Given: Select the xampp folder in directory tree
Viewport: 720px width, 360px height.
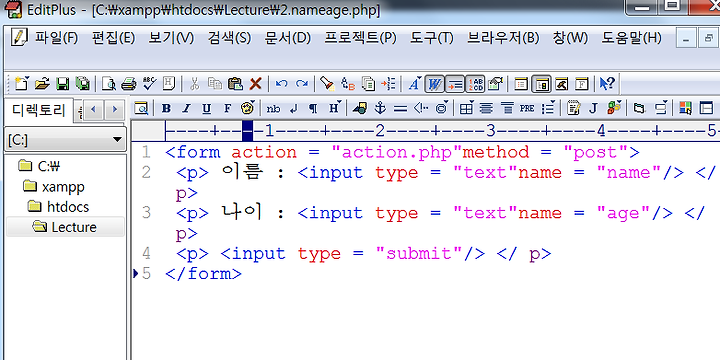Looking at the screenshot, I should click(54, 186).
